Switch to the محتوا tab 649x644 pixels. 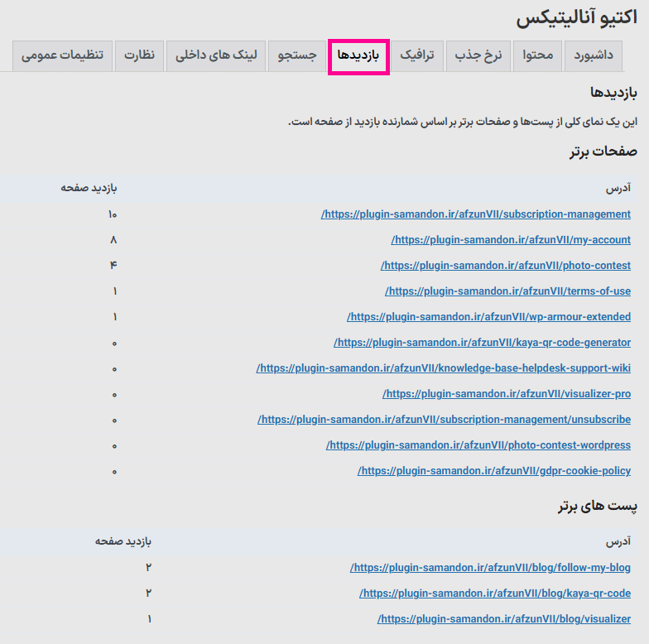[538, 56]
